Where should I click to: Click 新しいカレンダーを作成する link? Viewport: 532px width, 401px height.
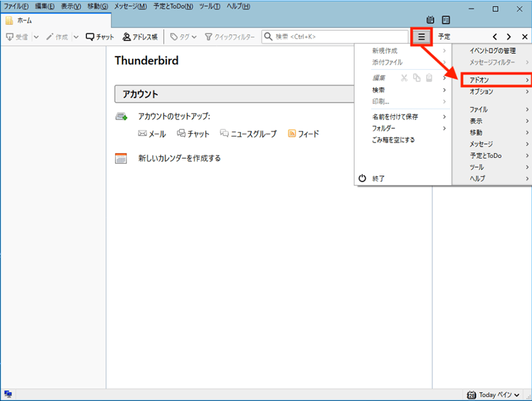[179, 159]
